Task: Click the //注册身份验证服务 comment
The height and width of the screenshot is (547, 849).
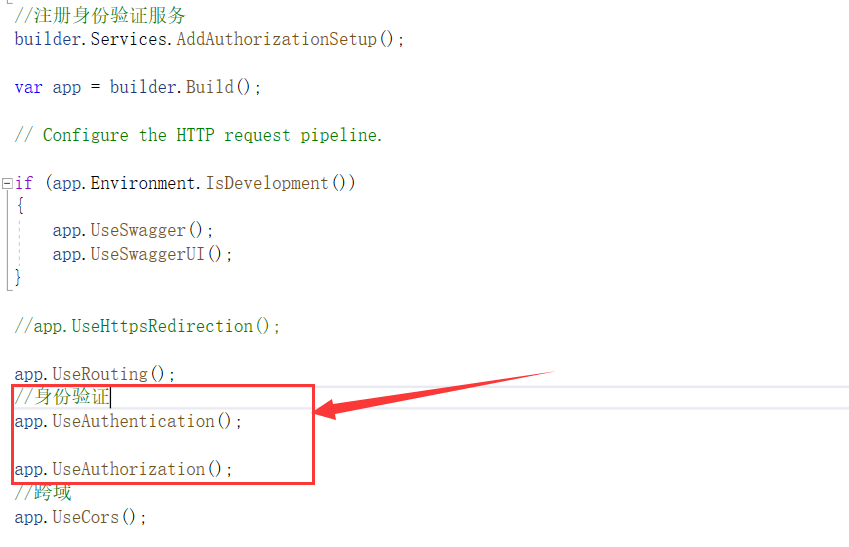Action: [x=100, y=15]
